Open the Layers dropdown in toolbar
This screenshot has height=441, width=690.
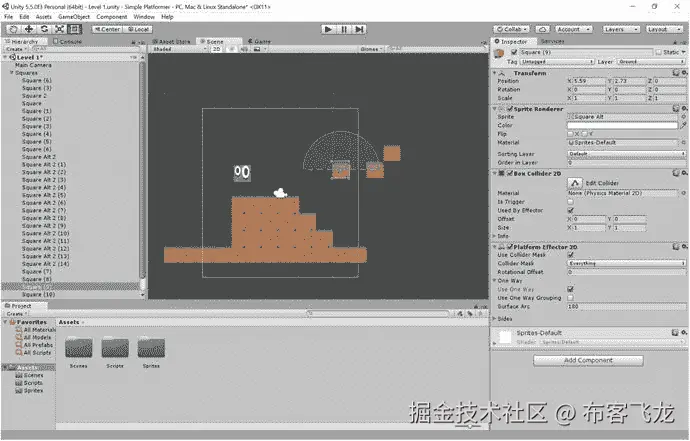coord(620,29)
